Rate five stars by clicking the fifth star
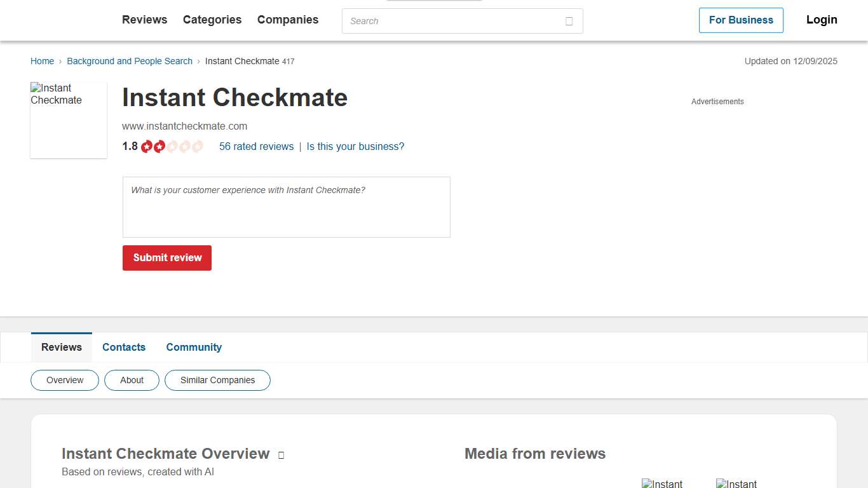The image size is (868, 488). [x=198, y=146]
